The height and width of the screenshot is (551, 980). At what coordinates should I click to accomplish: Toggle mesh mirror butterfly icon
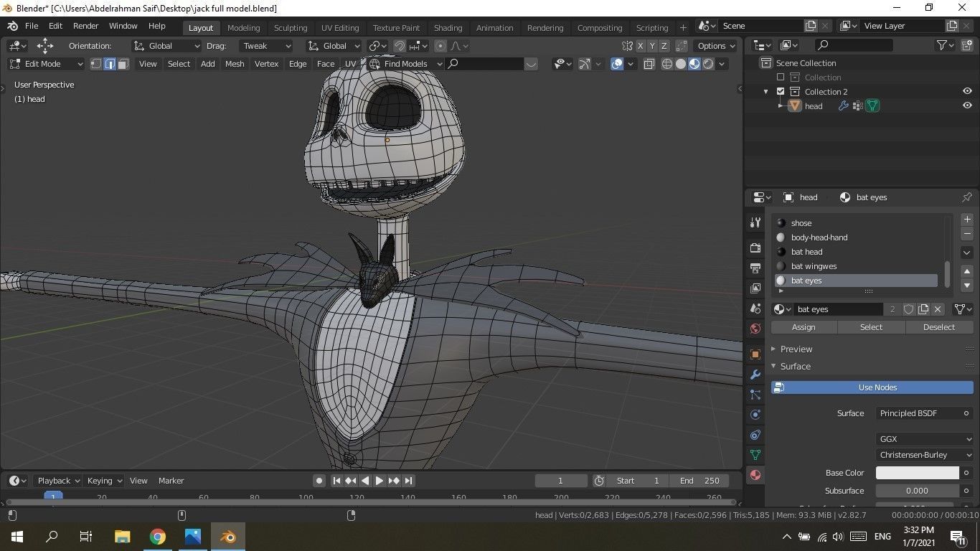tap(627, 46)
